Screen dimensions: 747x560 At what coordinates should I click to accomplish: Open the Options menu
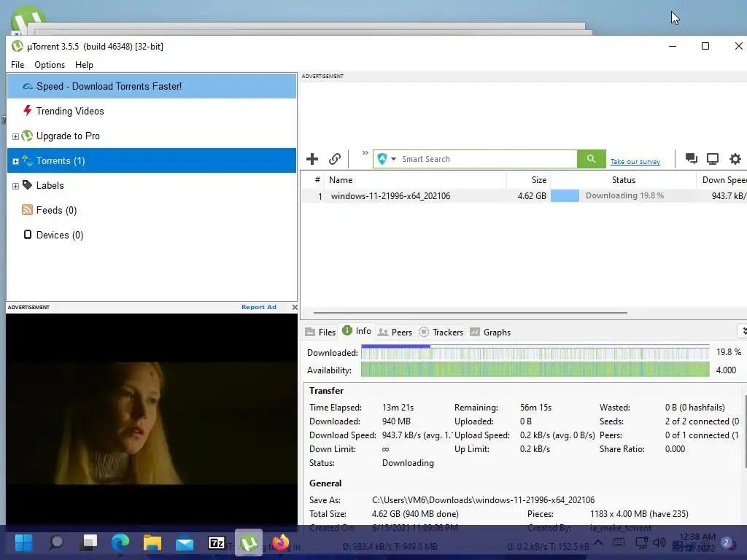coord(50,65)
